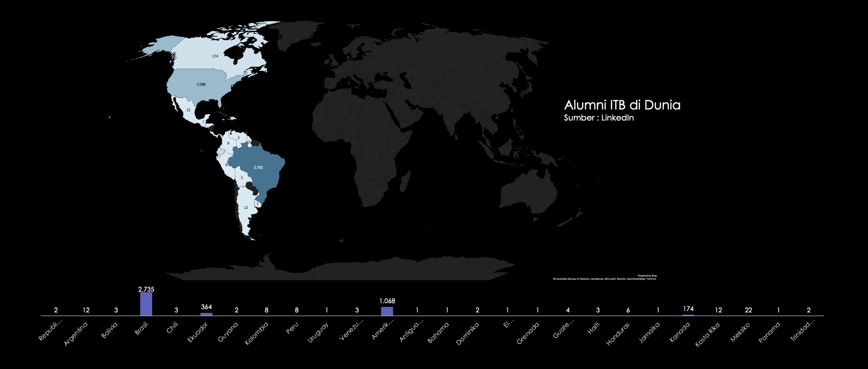Select the Honduras axis label

pos(618,334)
